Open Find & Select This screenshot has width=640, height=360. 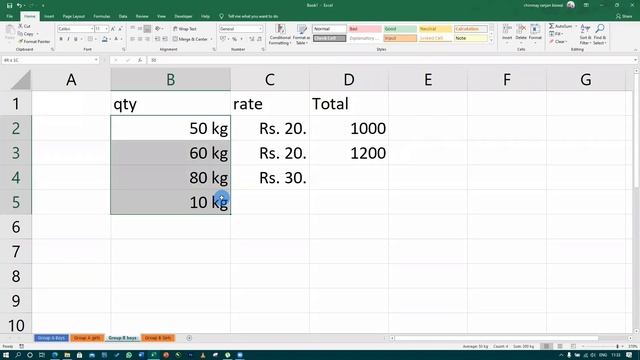[600, 35]
